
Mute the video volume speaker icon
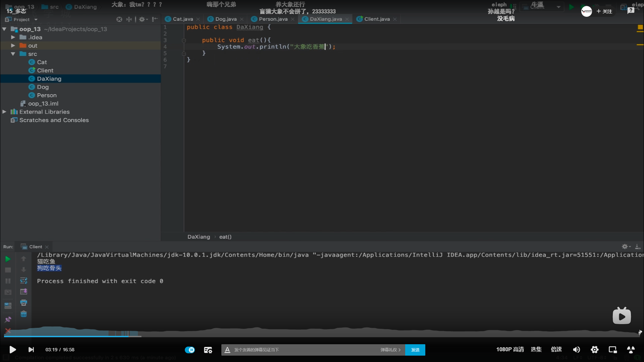576,350
